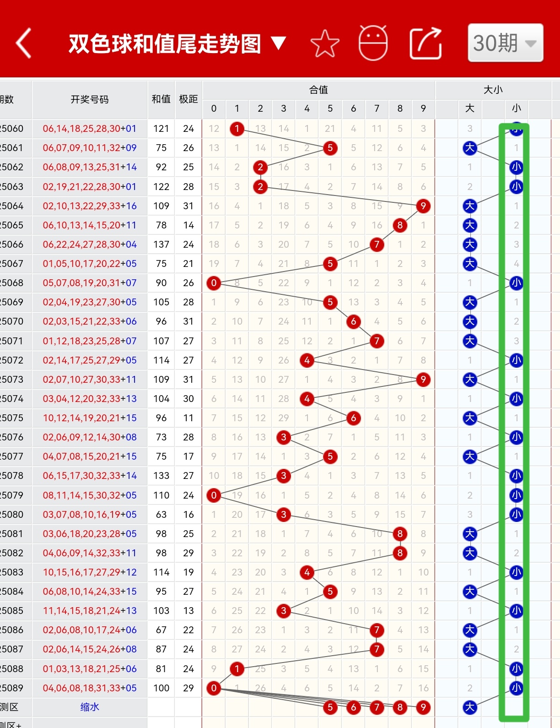
Task: Click the red ball 0 in row 25068
Action: (214, 283)
